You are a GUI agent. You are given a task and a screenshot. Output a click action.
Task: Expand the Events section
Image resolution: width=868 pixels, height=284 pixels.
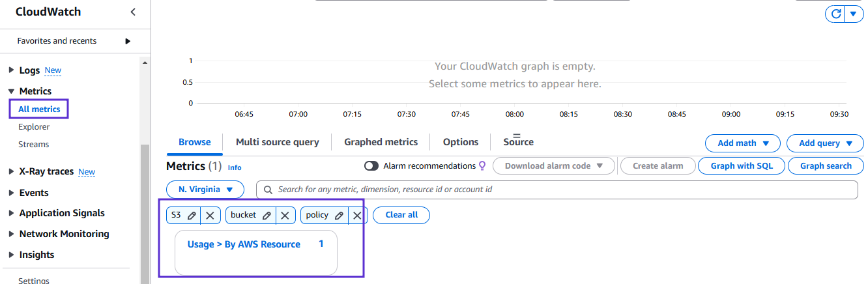12,193
